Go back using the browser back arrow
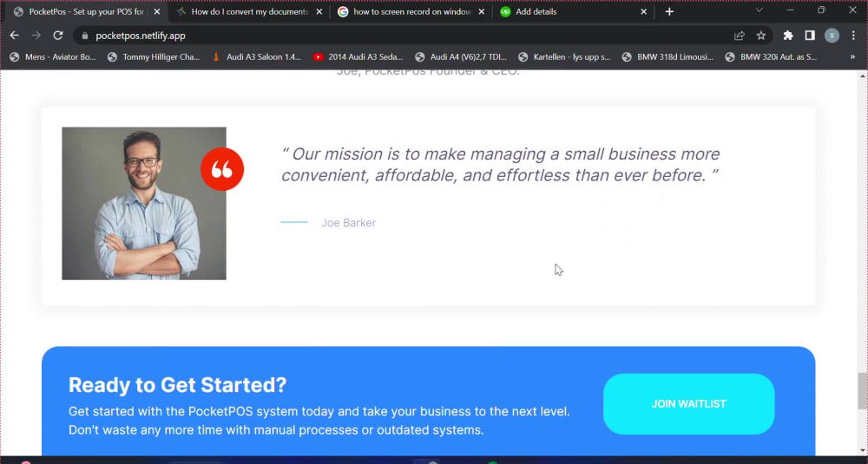Screen dimensions: 868x464 [x=15, y=36]
